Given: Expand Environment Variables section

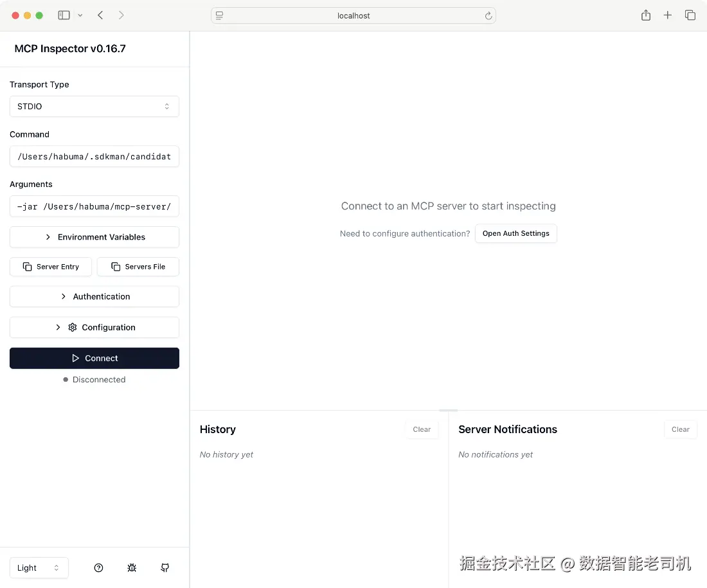Looking at the screenshot, I should pyautogui.click(x=94, y=237).
